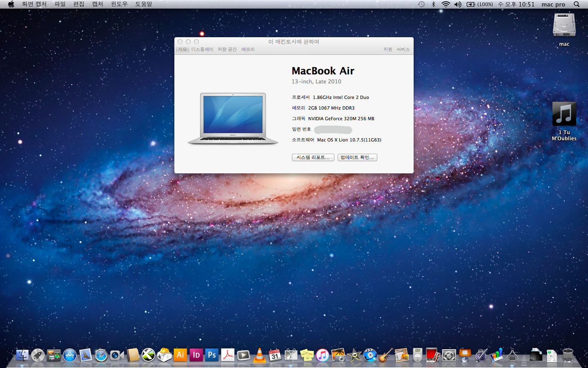Switch to the 저장 공간 tab
Viewport: 588px width, 368px height.
[x=227, y=49]
